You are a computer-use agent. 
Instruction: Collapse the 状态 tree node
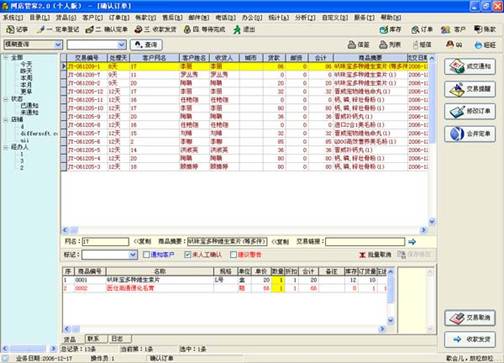[x=6, y=99]
